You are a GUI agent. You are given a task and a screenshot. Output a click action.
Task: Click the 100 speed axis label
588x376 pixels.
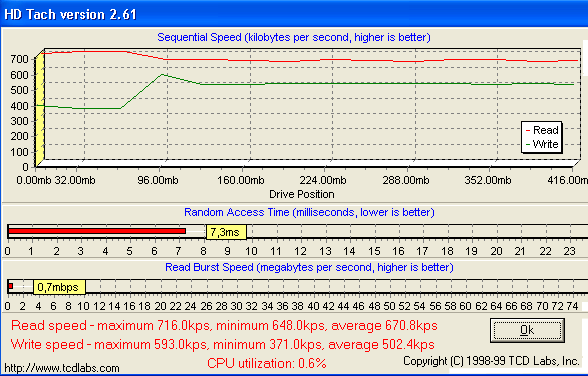pyautogui.click(x=20, y=152)
